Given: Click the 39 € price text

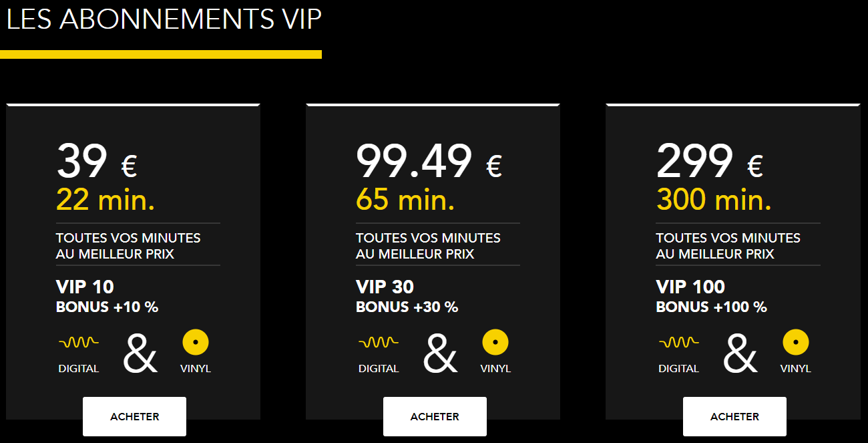Looking at the screenshot, I should pos(97,162).
